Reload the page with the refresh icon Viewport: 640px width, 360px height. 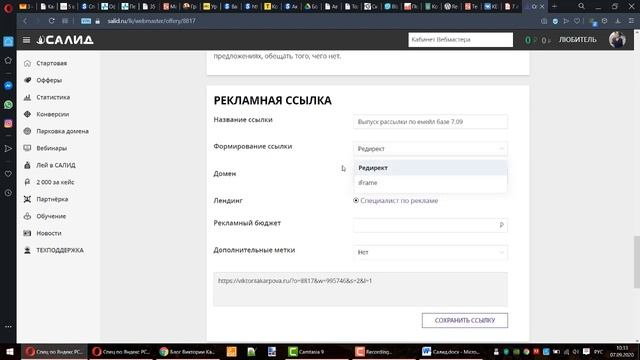51,21
